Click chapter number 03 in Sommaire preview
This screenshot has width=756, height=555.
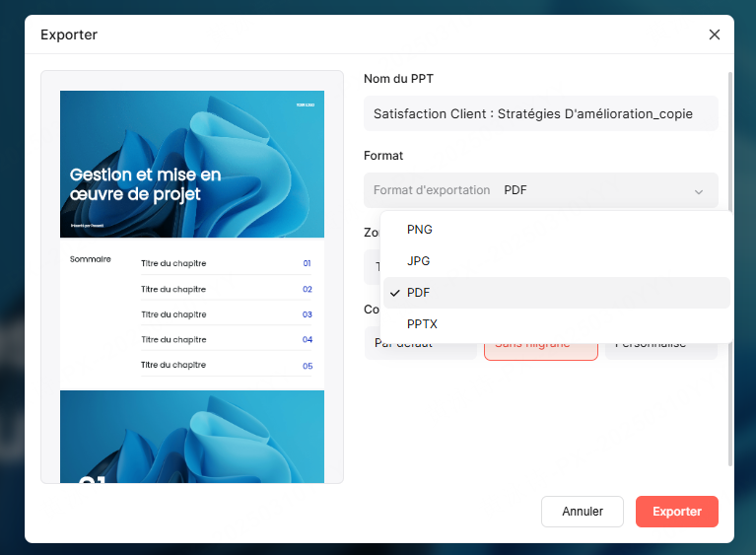pos(307,314)
